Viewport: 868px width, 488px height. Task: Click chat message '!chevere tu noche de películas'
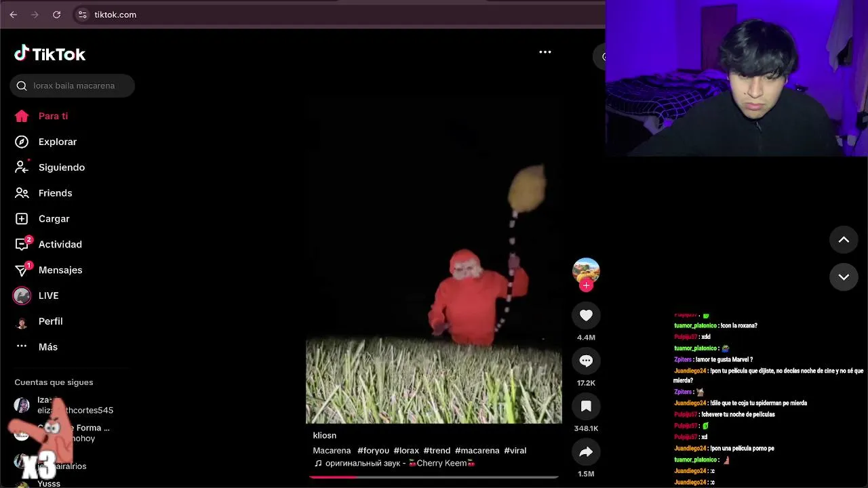pos(738,414)
